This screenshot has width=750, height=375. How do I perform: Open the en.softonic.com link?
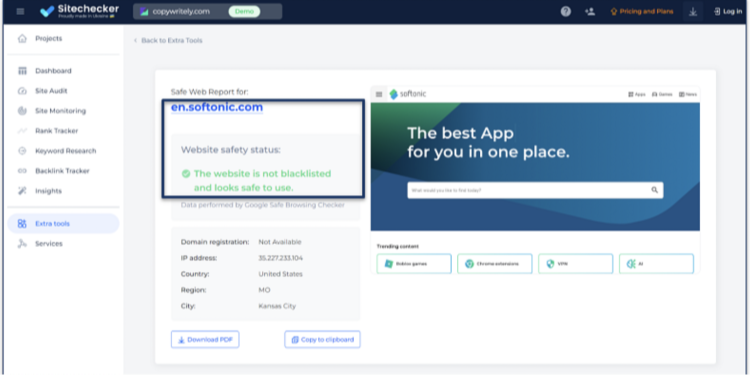(x=217, y=108)
